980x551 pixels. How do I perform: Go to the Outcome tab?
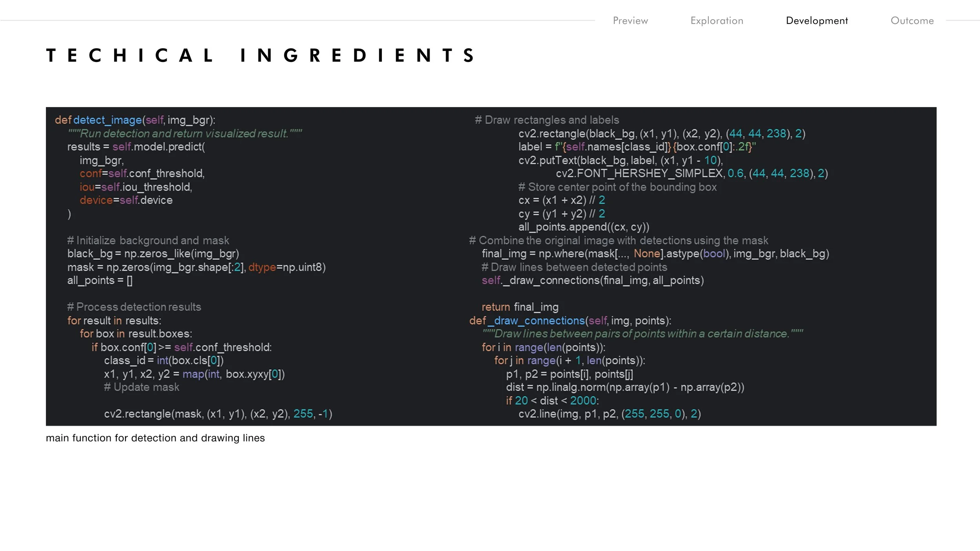912,21
